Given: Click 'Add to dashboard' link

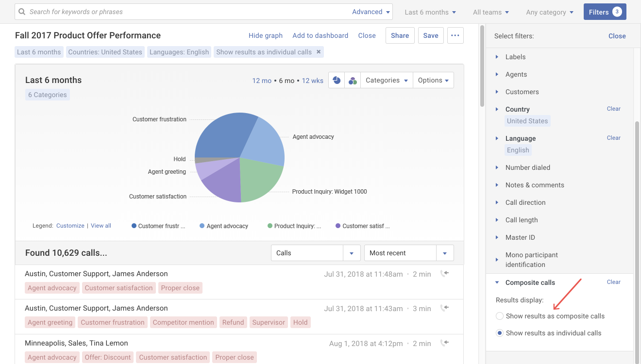Looking at the screenshot, I should pyautogui.click(x=320, y=35).
